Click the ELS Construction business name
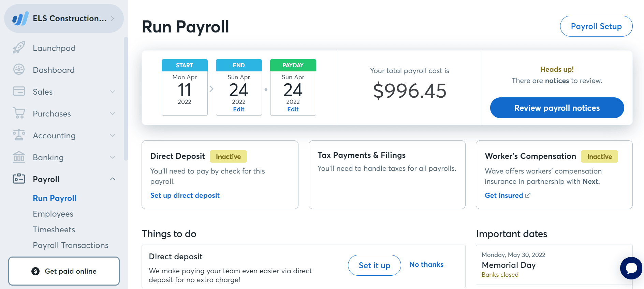Image resolution: width=644 pixels, height=289 pixels. [x=70, y=18]
